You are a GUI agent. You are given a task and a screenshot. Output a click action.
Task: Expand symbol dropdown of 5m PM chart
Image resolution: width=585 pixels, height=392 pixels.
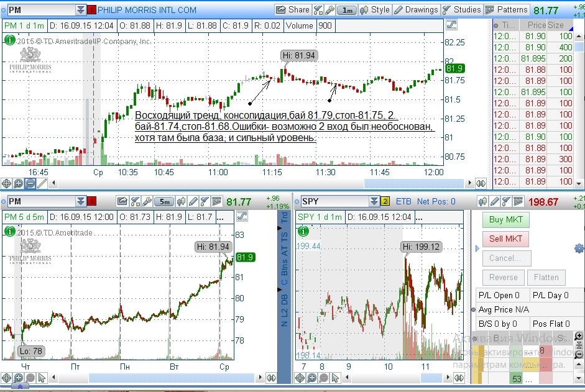coord(80,202)
